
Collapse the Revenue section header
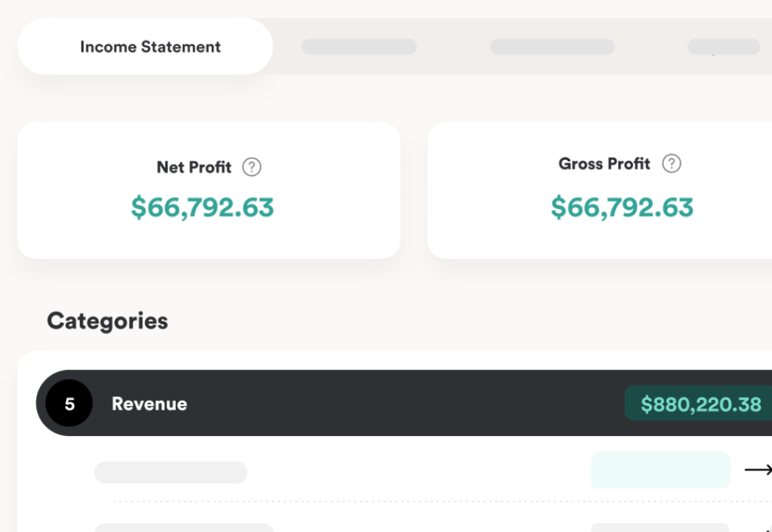[302, 404]
